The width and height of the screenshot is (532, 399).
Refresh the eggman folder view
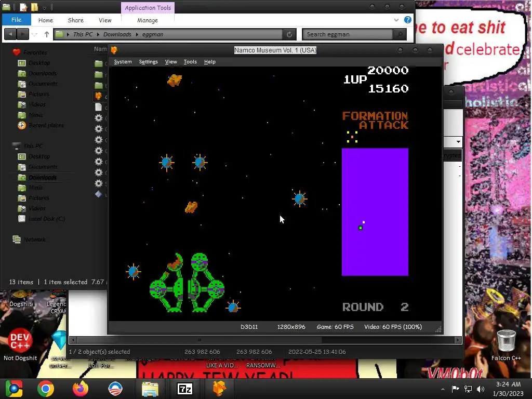[289, 34]
